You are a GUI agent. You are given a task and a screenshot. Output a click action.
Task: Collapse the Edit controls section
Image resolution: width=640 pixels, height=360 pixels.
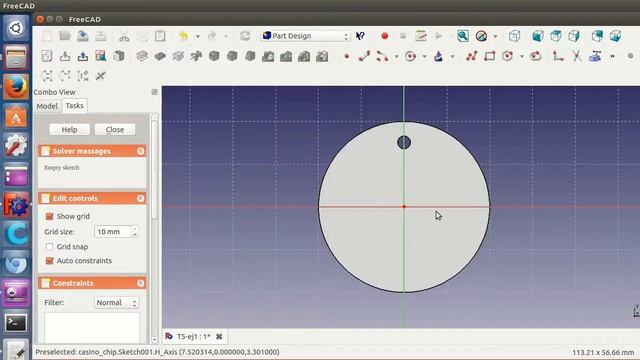141,198
